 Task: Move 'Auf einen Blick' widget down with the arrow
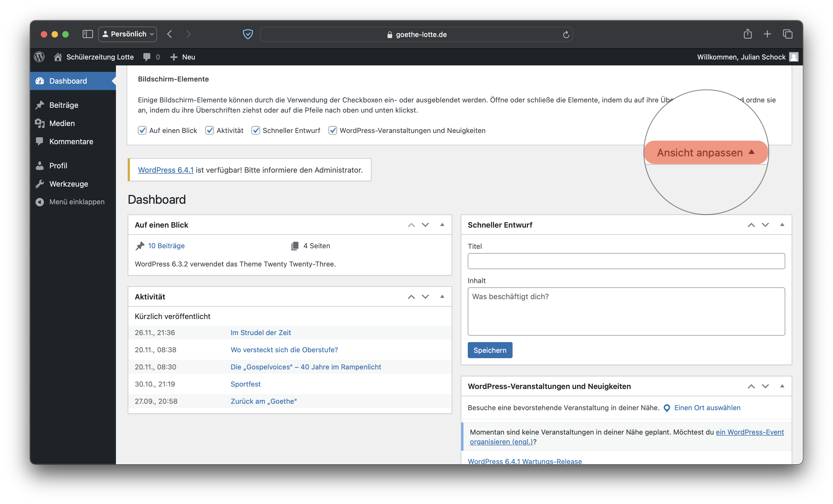pyautogui.click(x=425, y=225)
